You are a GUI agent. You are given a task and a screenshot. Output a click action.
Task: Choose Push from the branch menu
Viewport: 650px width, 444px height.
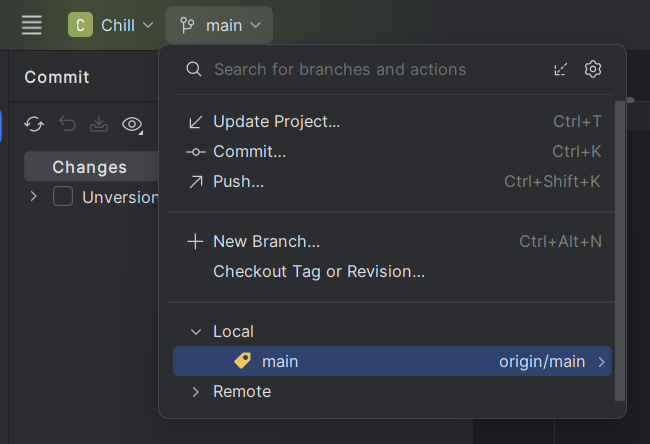pyautogui.click(x=238, y=181)
